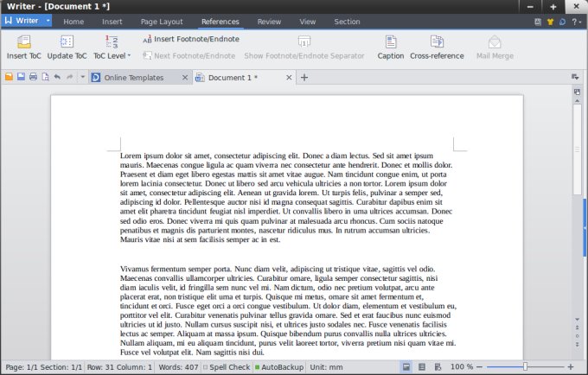The height and width of the screenshot is (375, 588).
Task: Click the Print Preview page icon
Action: pos(45,77)
